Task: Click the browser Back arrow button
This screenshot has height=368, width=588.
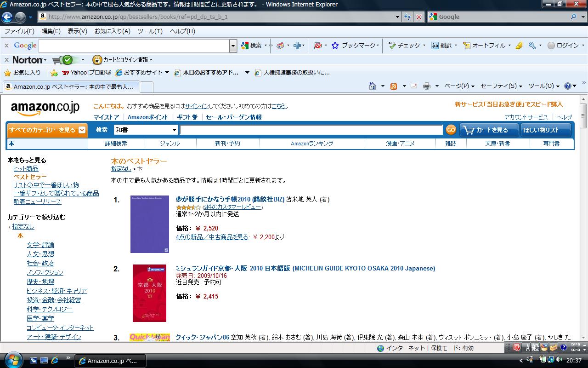Action: click(x=7, y=17)
